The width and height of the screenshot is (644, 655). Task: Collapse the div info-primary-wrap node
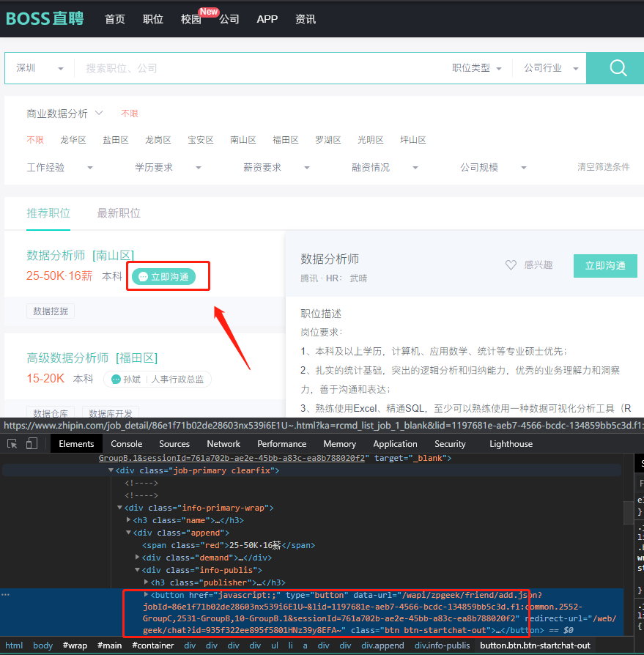click(120, 508)
